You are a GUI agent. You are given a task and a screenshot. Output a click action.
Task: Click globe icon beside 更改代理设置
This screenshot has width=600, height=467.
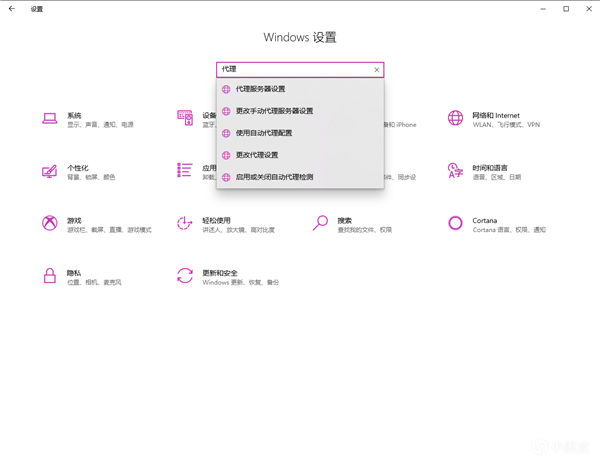(226, 155)
